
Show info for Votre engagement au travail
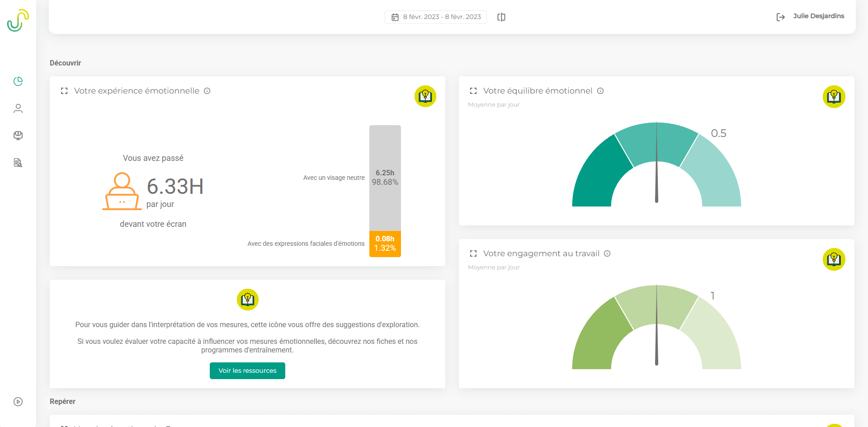607,253
